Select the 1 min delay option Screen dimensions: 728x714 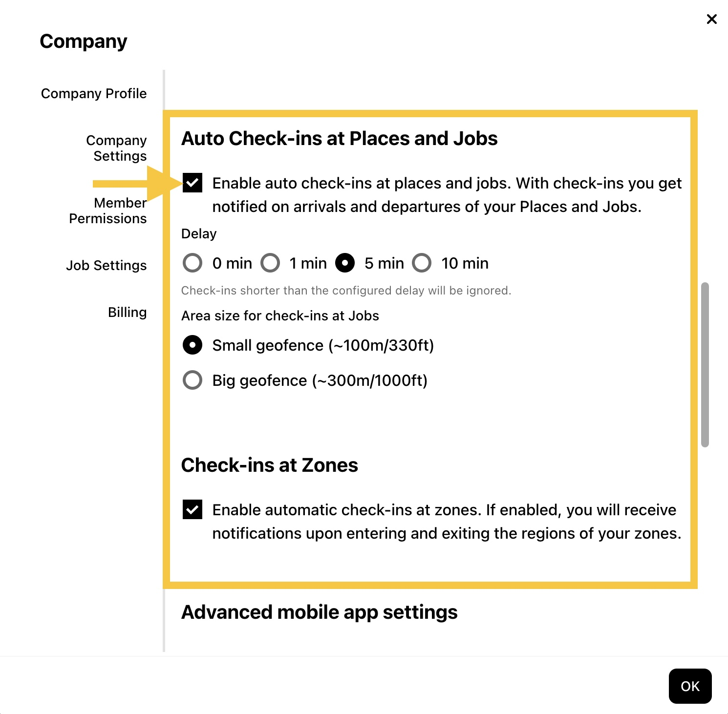(x=270, y=263)
